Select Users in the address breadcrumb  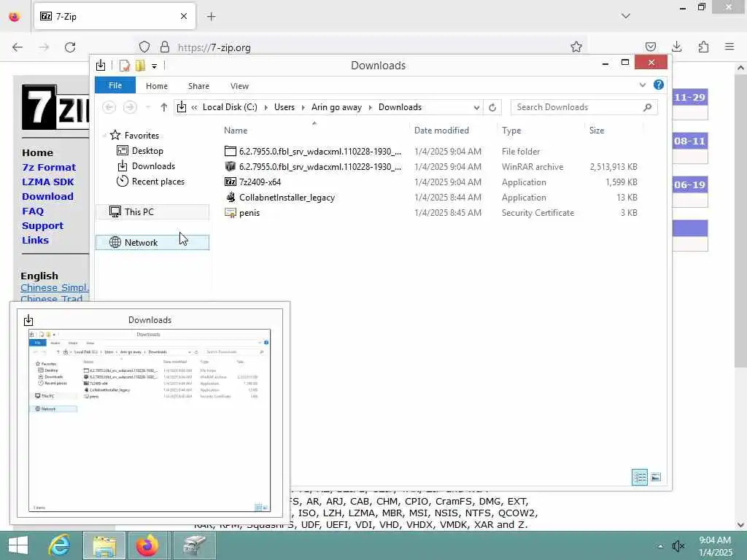click(285, 107)
